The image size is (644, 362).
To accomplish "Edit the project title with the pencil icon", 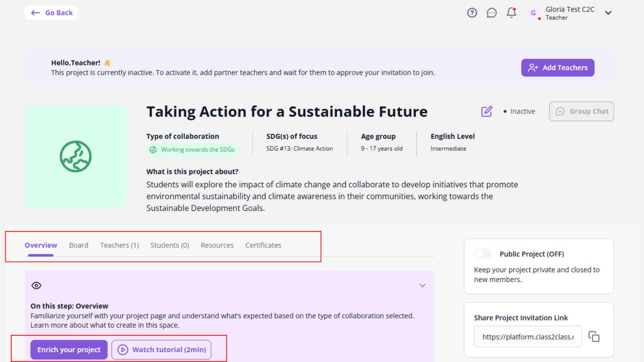I will pyautogui.click(x=487, y=111).
